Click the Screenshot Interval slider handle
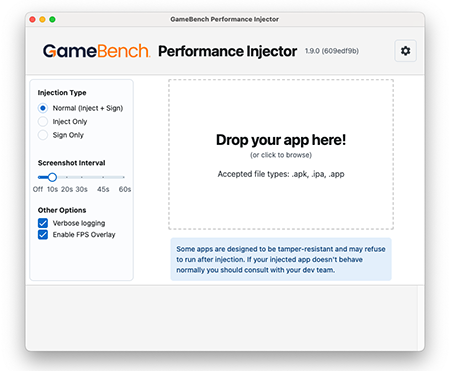The width and height of the screenshot is (450, 371). (52, 177)
